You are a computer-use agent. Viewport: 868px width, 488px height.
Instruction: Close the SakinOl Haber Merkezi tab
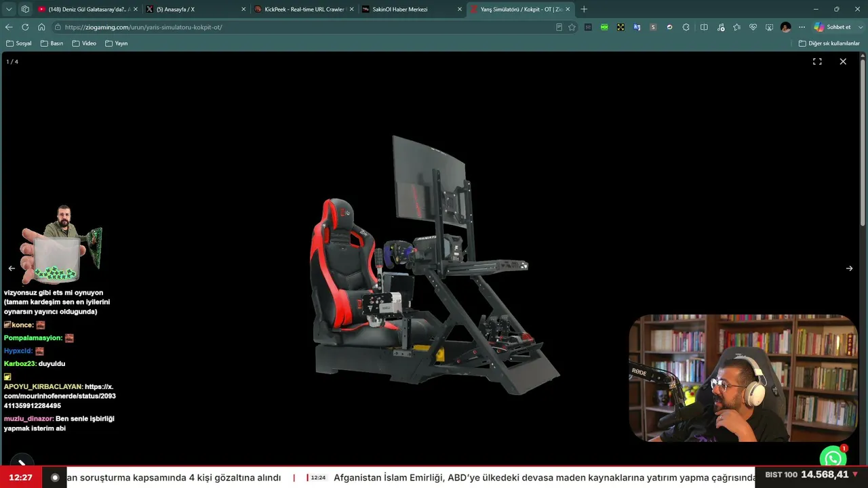[x=460, y=9]
